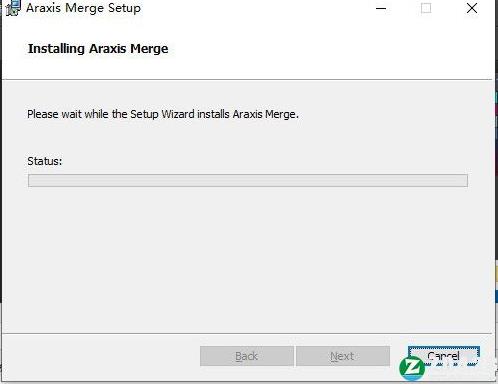The width and height of the screenshot is (498, 384).
Task: Click the 'Status:' label
Action: (x=45, y=161)
